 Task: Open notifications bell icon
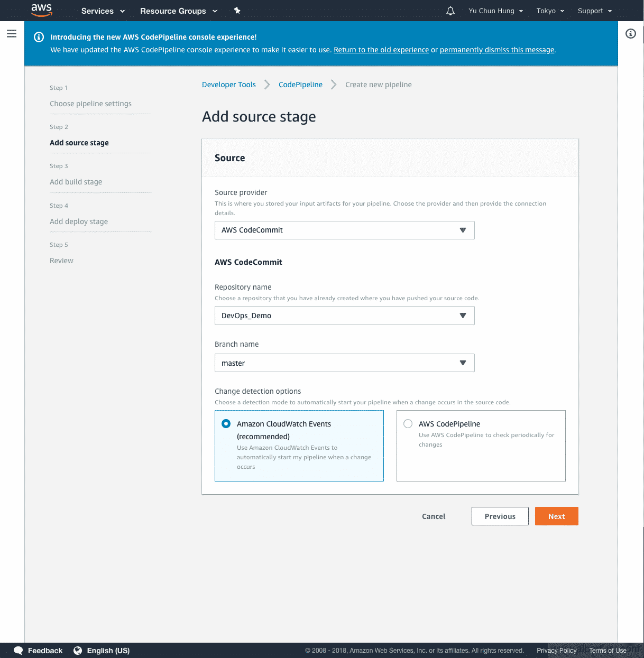click(x=450, y=11)
